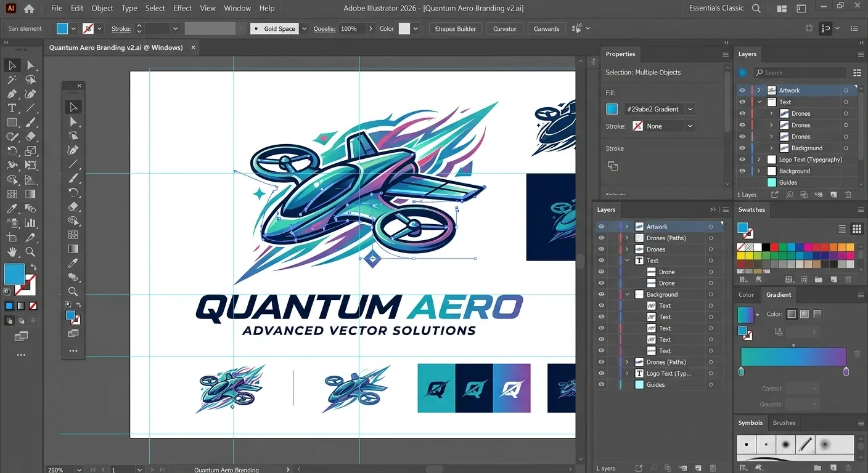Select the Lasso tool in main toolbar
Viewport: 868px width, 473px height.
click(x=31, y=79)
